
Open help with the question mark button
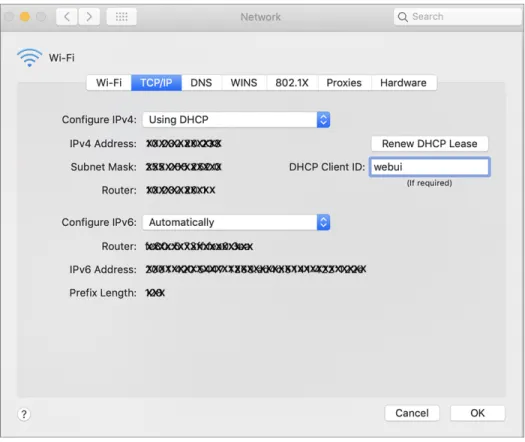coord(24,414)
